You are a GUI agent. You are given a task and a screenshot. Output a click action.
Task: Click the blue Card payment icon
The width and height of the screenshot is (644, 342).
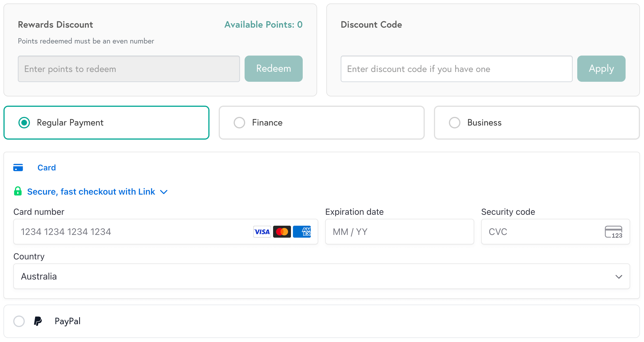[18, 167]
